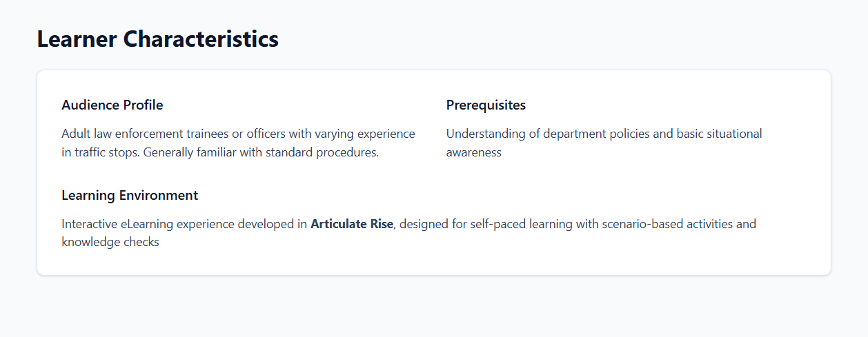Viewport: 868px width, 337px height.
Task: Click the words 'Interactive eLearning experience'
Action: coord(146,224)
